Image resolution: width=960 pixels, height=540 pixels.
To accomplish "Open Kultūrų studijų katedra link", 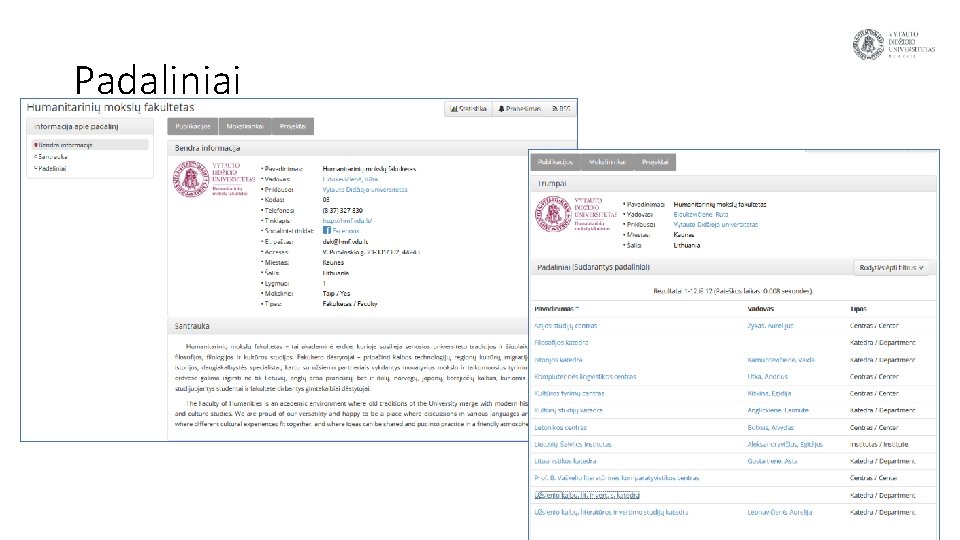I will pos(569,410).
